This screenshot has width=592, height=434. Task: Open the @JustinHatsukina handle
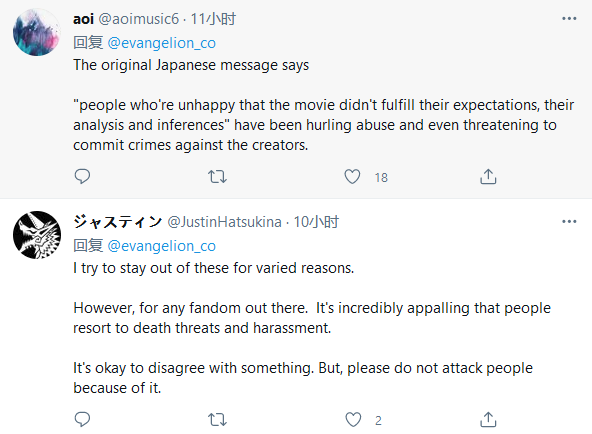pyautogui.click(x=224, y=222)
